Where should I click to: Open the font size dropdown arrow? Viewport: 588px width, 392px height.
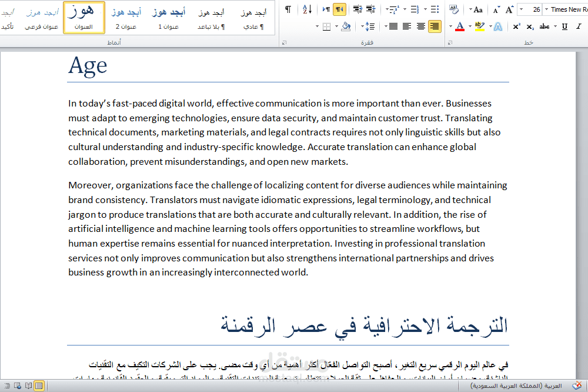click(521, 9)
